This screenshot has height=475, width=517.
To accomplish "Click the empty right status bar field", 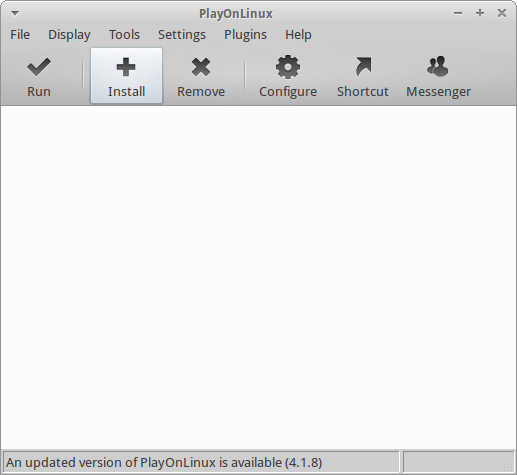I will pyautogui.click(x=458, y=462).
